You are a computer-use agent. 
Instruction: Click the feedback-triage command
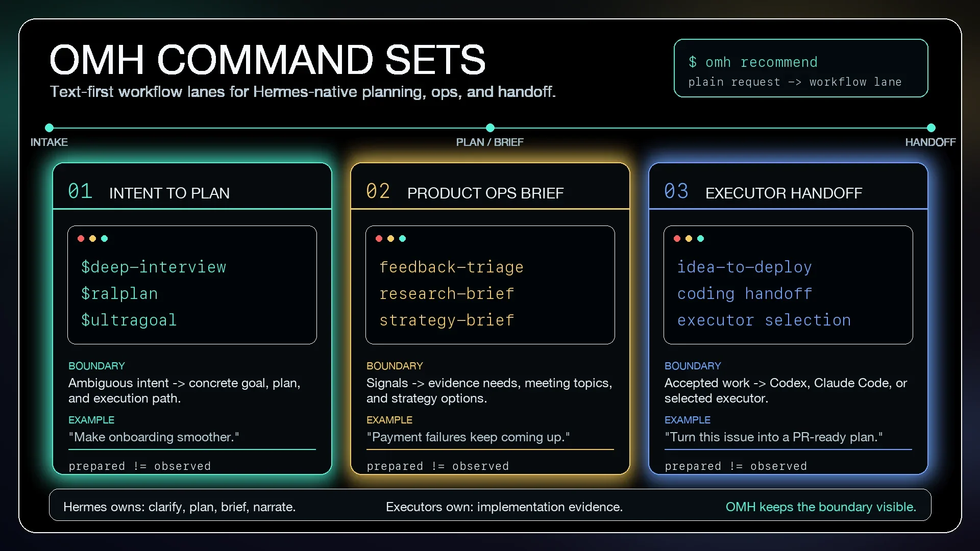coord(451,267)
